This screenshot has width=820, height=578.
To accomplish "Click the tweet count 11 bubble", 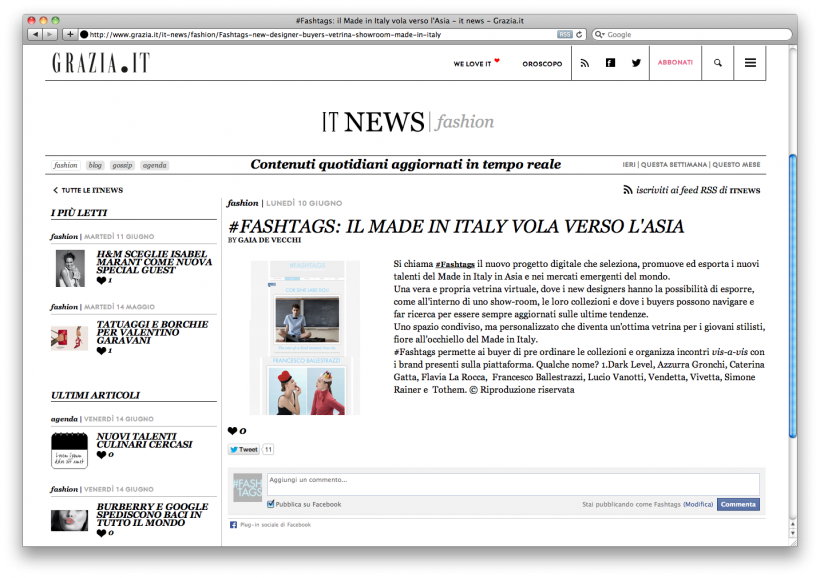I will click(268, 449).
